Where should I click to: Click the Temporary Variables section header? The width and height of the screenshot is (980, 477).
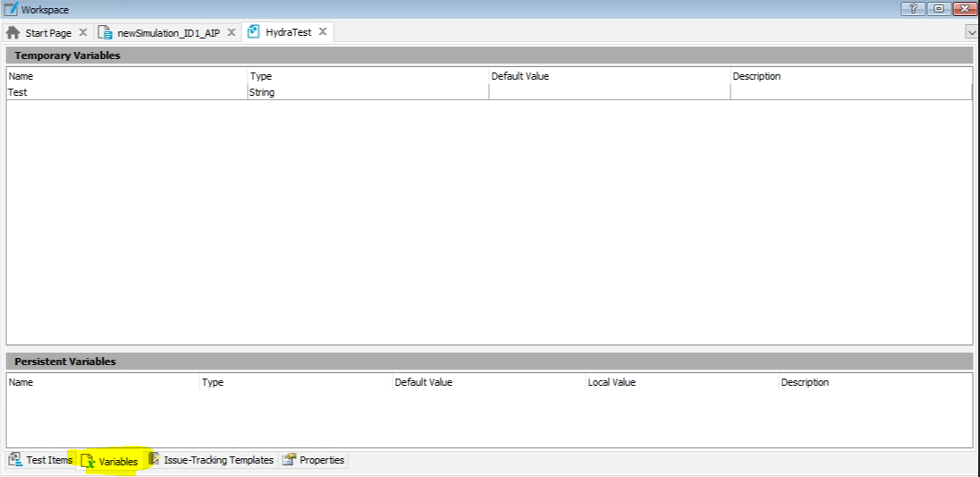[x=489, y=55]
